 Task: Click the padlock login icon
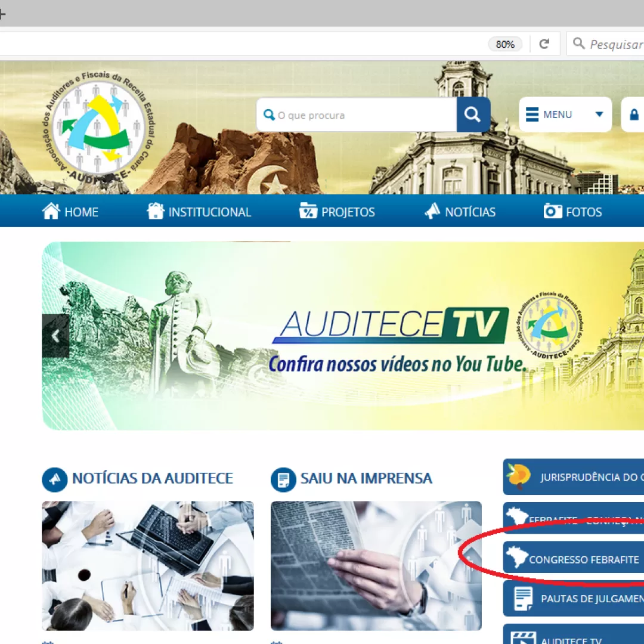(634, 114)
